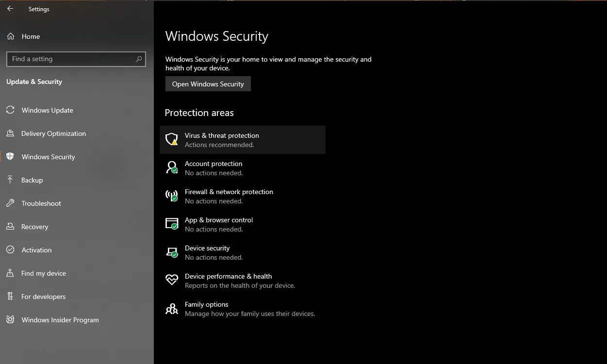Screen dimensions: 607x364
Task: Click the App & browser control window icon
Action: pyautogui.click(x=172, y=224)
